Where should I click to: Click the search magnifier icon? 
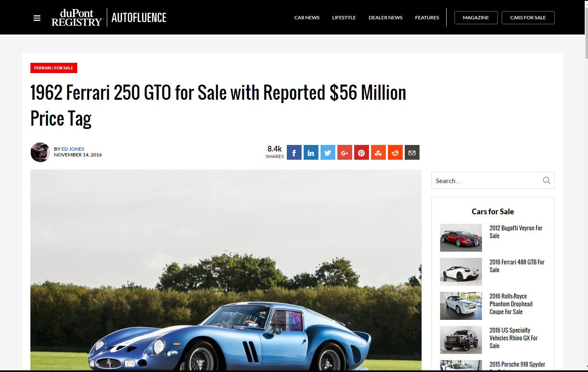[546, 181]
